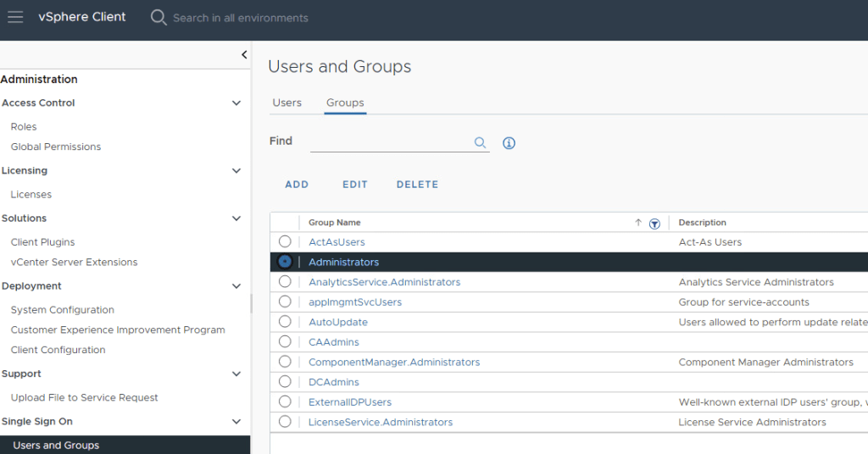Screen dimensions: 868x454
Task: Click the search magnifier icon in header
Action: tap(159, 17)
